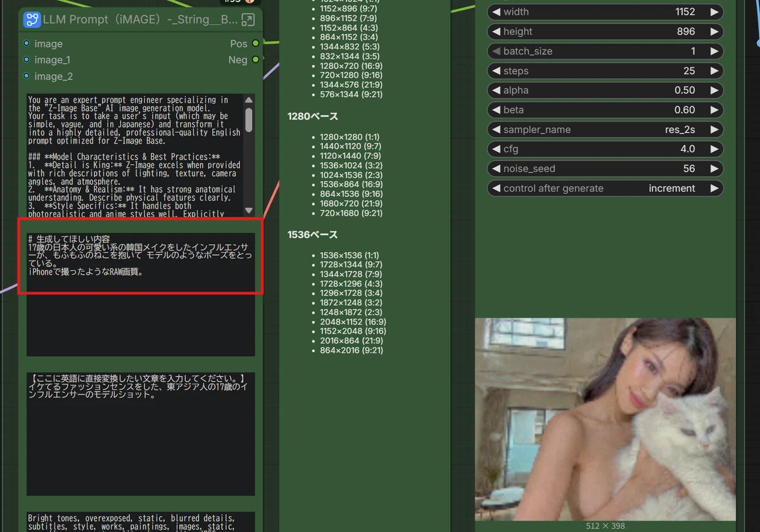This screenshot has width=760, height=532.
Task: Click the '1280ベース' heading in the note
Action: tap(313, 117)
